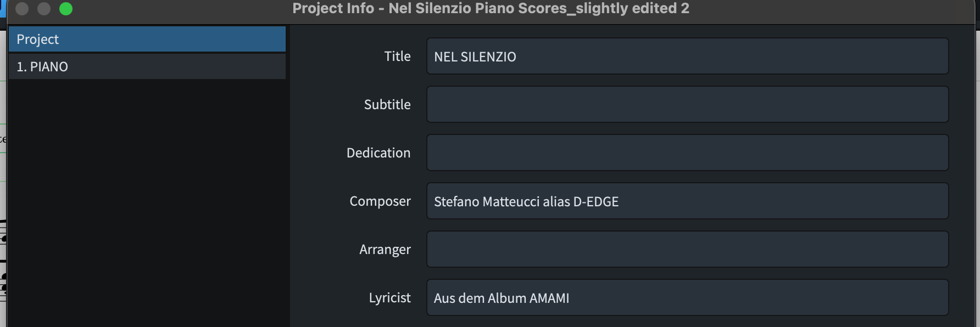Click the Composer label text
The image size is (980, 327).
coord(380,201)
